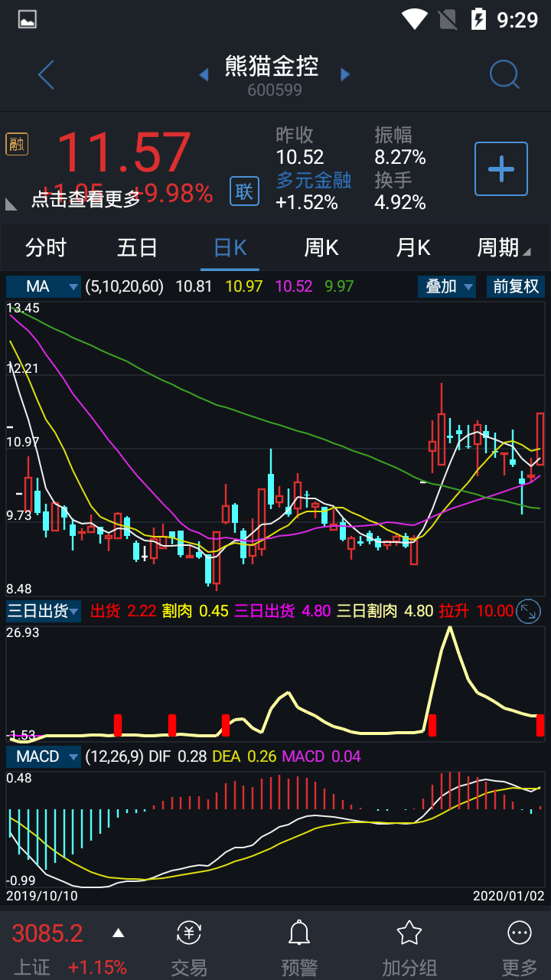
Task: Tap the 联 linked badge icon
Action: point(244,191)
